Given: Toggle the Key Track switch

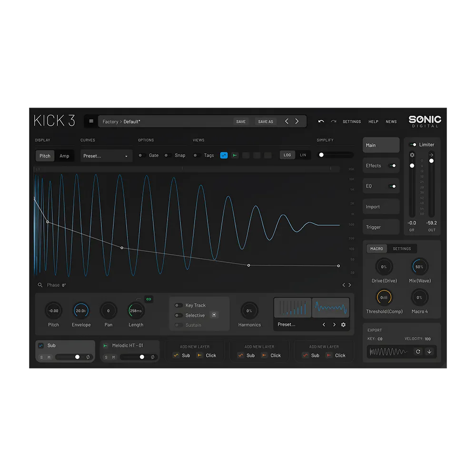Looking at the screenshot, I should (x=178, y=305).
